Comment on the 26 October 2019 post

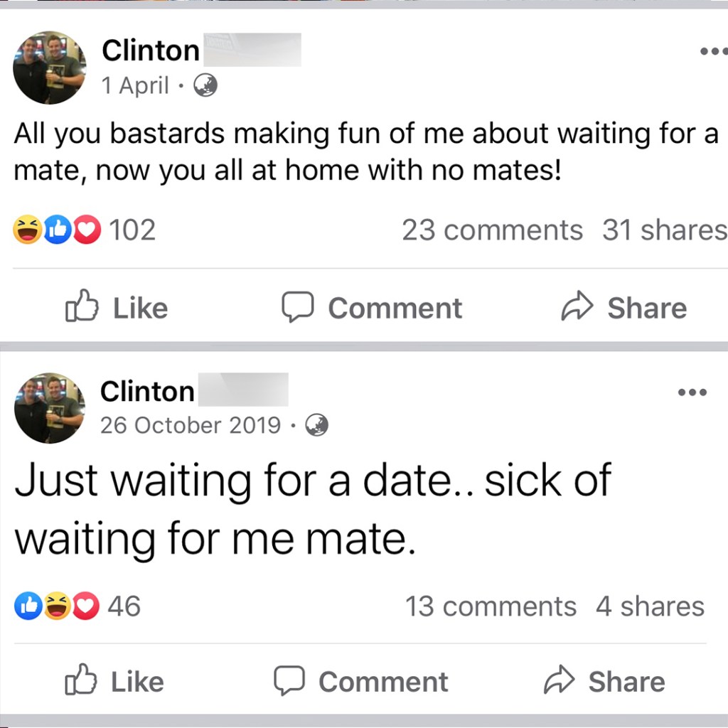[x=360, y=681]
